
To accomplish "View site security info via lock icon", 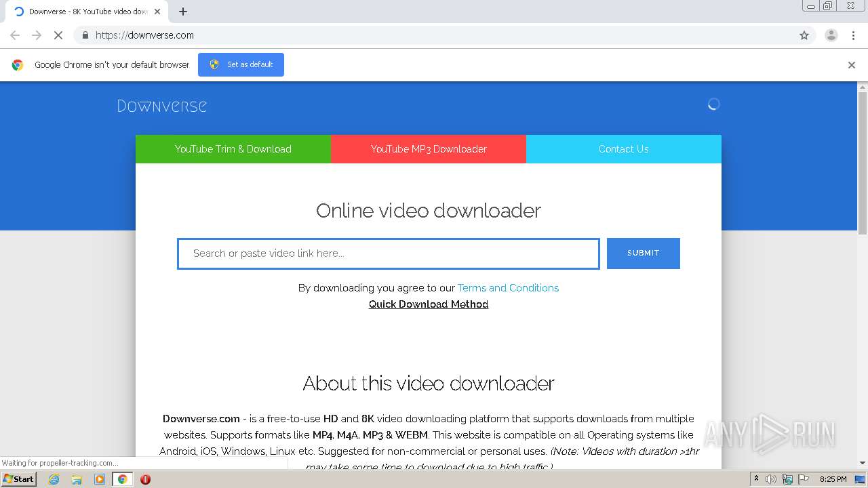I will click(x=85, y=35).
